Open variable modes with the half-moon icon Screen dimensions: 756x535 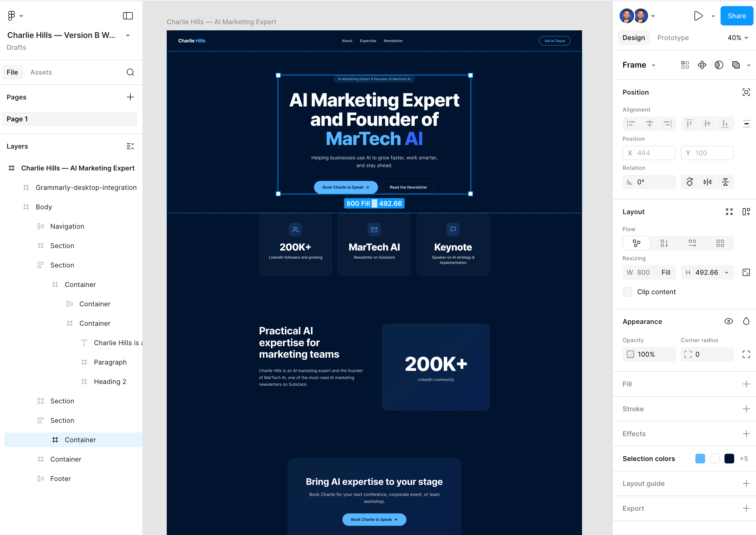[719, 65]
